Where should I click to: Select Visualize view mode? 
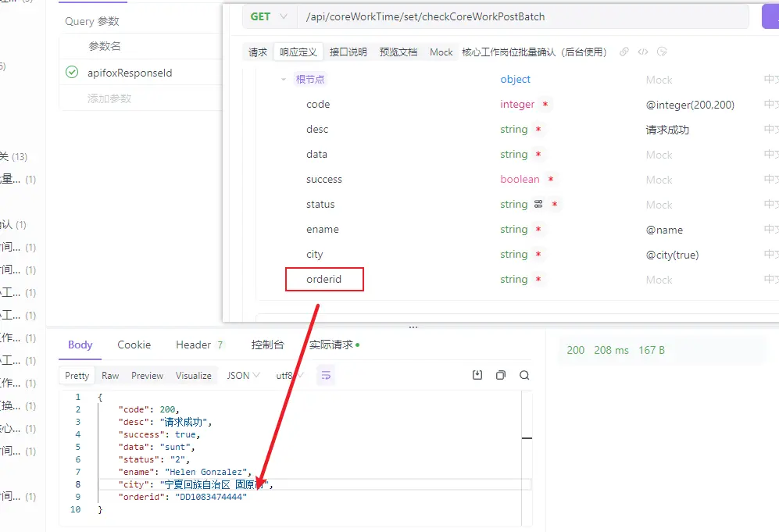click(193, 376)
